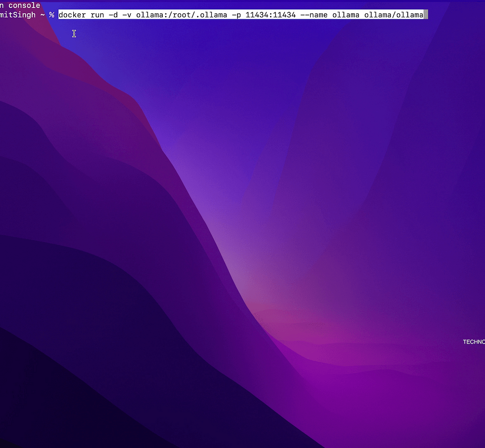The image size is (485, 448).
Task: Click the word "console" on the first line
Action: (x=24, y=5)
